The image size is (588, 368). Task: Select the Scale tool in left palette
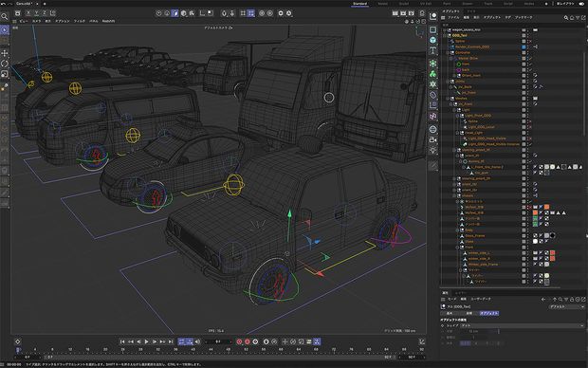5,74
